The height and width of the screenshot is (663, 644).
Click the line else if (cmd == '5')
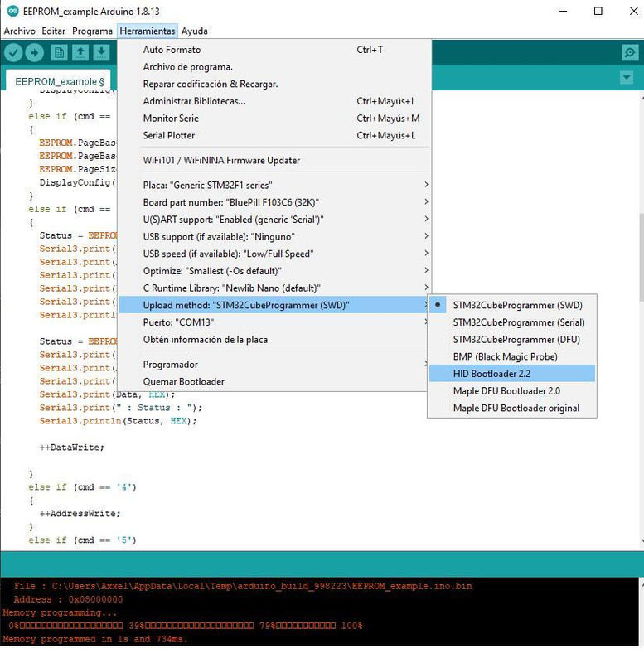82,540
